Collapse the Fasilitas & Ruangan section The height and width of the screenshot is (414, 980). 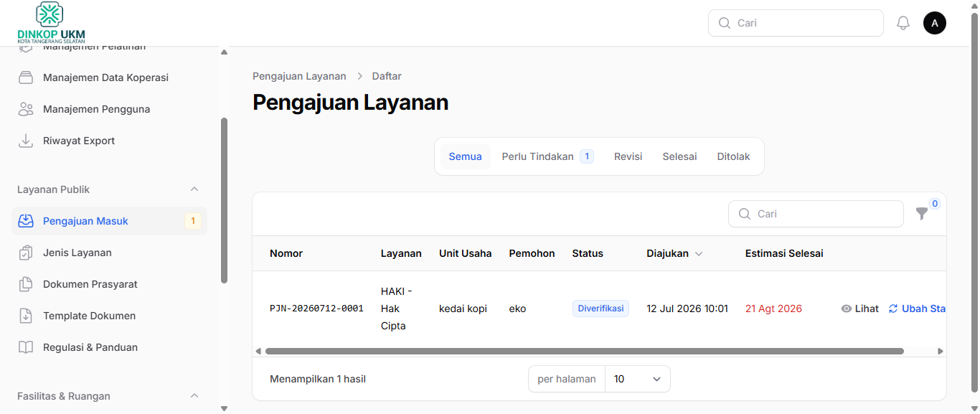(194, 396)
